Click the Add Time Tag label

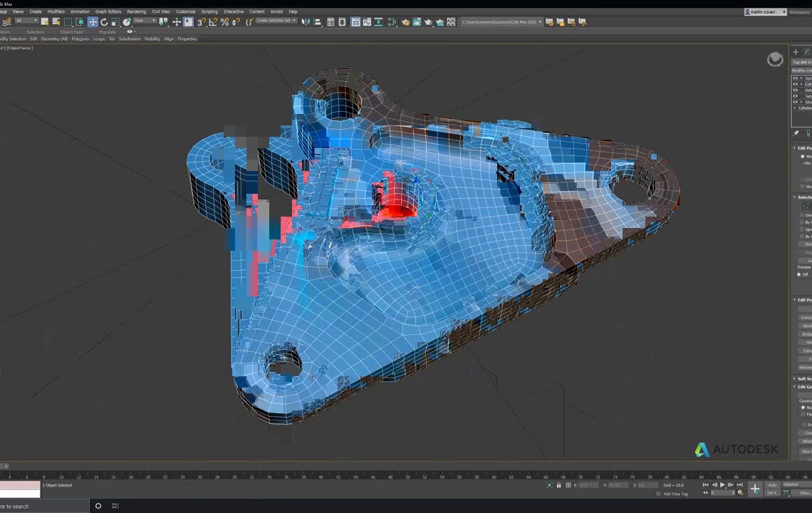[675, 493]
